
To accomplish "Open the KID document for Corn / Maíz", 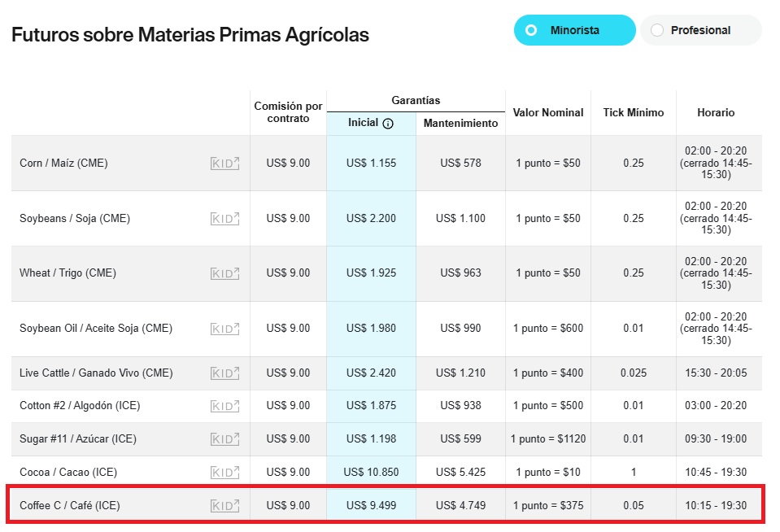I will [225, 164].
